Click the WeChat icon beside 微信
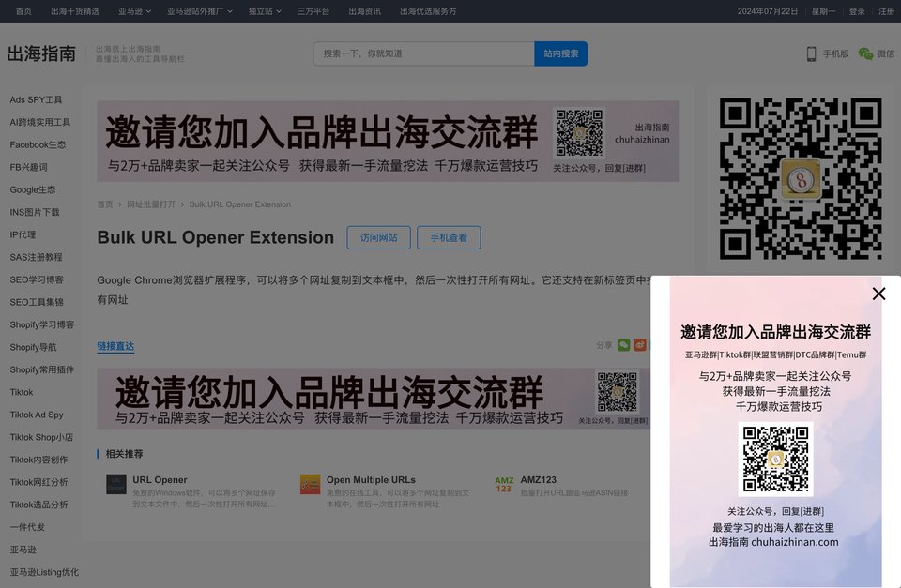 pos(865,53)
